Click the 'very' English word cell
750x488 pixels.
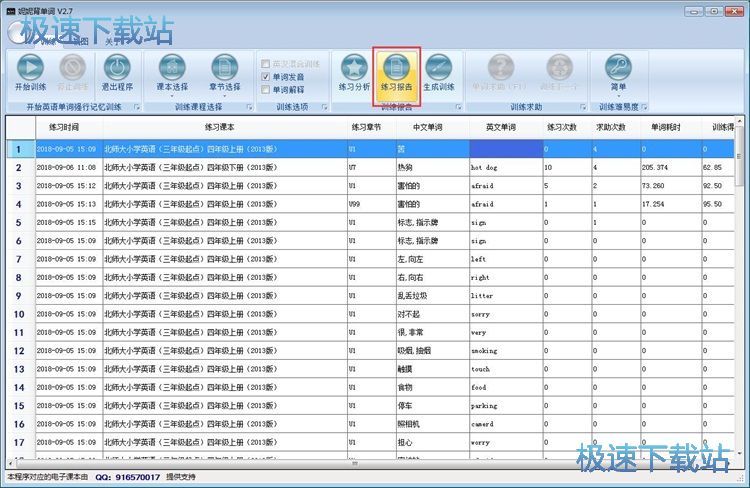click(506, 332)
